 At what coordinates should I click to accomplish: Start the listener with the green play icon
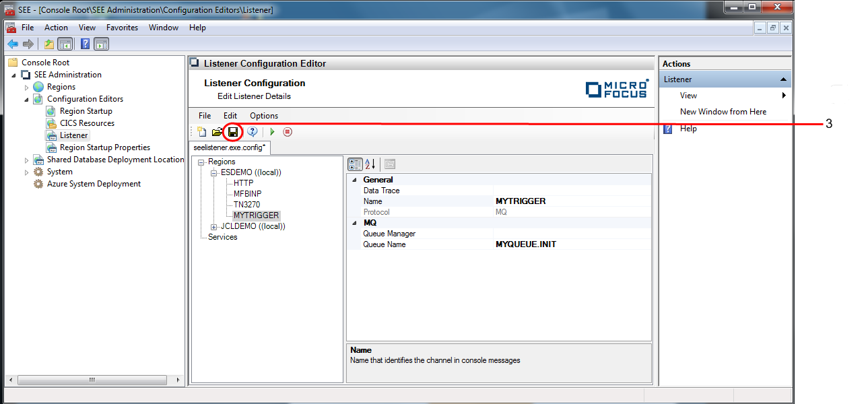coord(272,132)
